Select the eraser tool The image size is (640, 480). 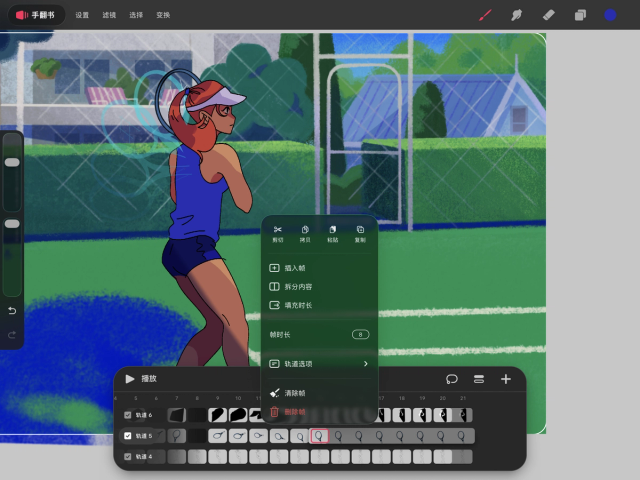[548, 16]
